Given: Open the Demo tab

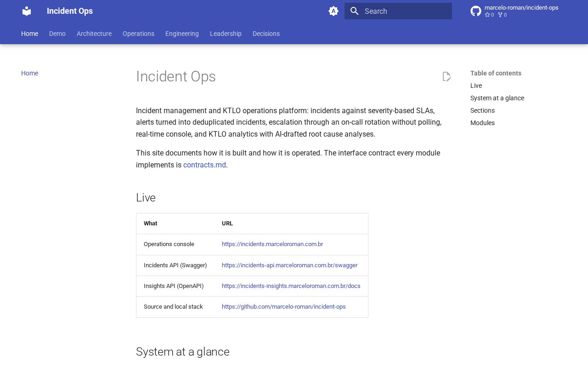Looking at the screenshot, I should [57, 34].
